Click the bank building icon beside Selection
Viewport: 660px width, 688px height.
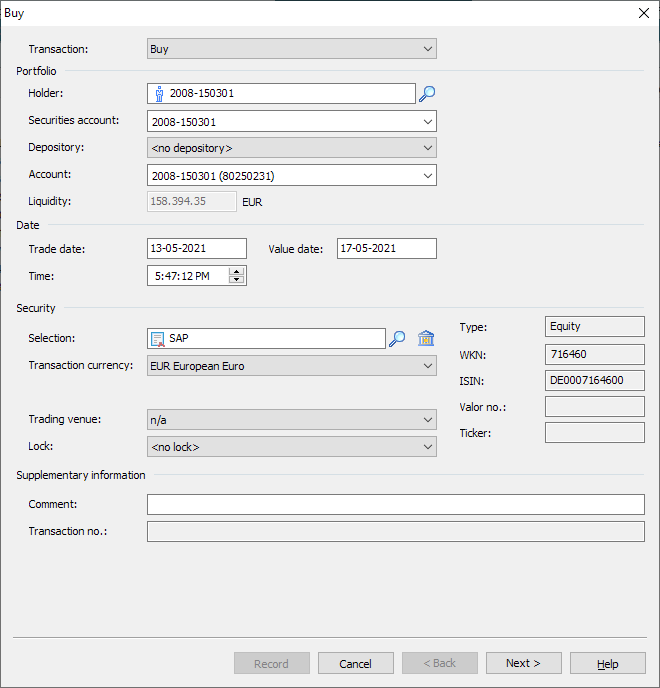click(426, 339)
